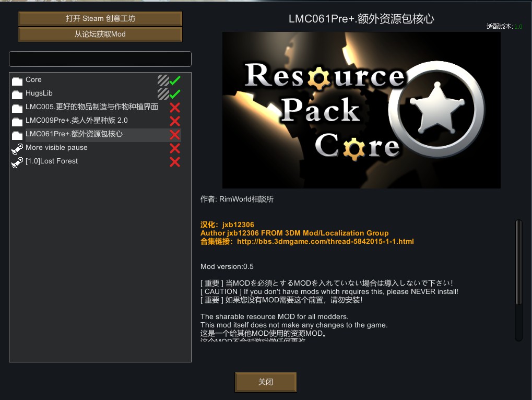
Task: Select the Core mod name in the list
Action: click(x=33, y=80)
